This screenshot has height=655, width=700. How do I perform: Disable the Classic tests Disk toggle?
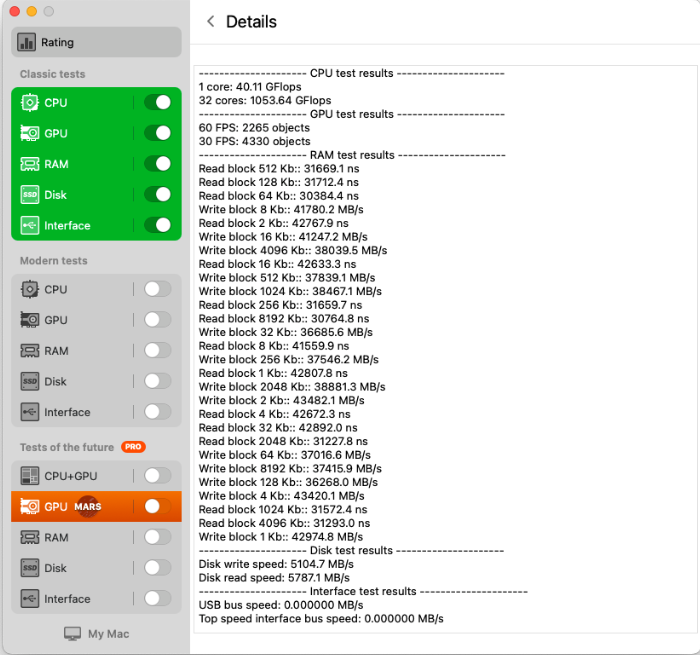click(158, 194)
